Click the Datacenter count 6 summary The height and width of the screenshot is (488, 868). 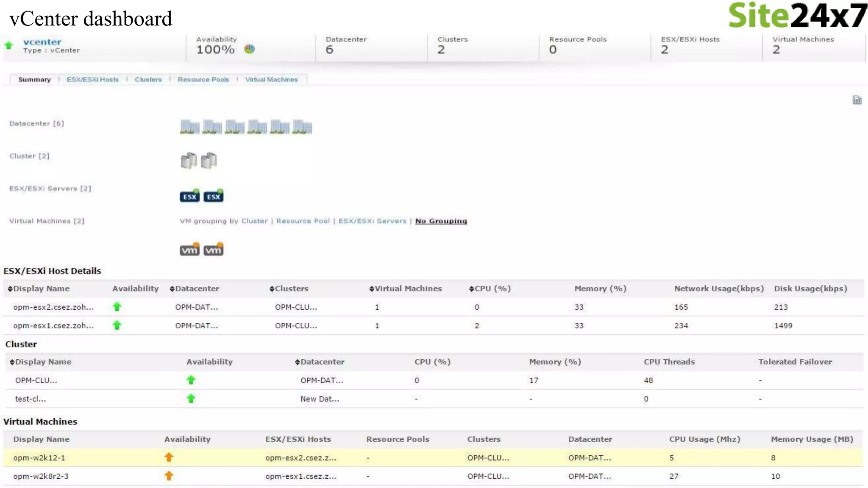point(329,50)
